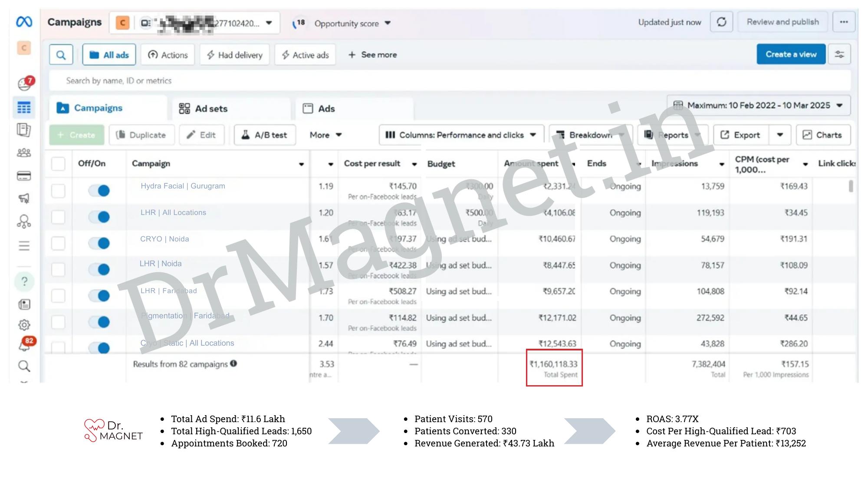Screen dimensions: 868x489
Task: Select the Campaigns table grid icon in sidebar
Action: pos(24,107)
